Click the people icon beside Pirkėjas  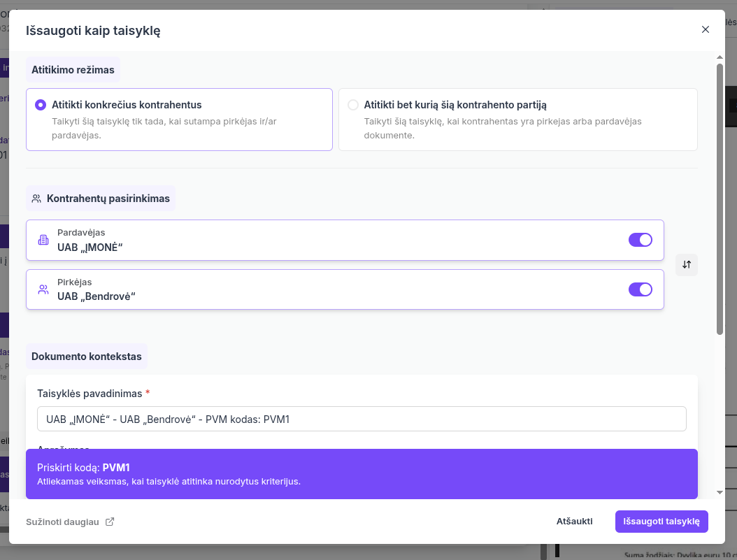pyautogui.click(x=43, y=289)
